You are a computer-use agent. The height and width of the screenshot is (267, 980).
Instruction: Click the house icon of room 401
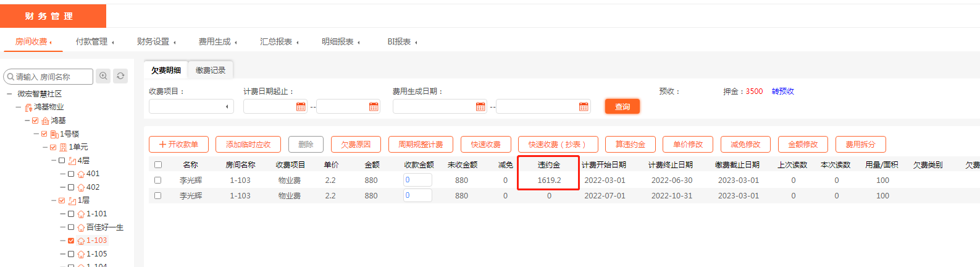pos(81,174)
